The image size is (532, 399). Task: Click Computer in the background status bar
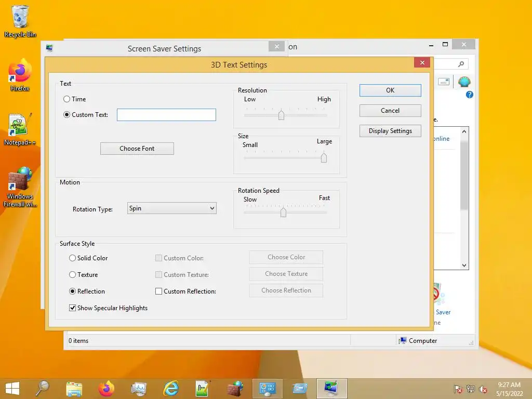(418, 341)
